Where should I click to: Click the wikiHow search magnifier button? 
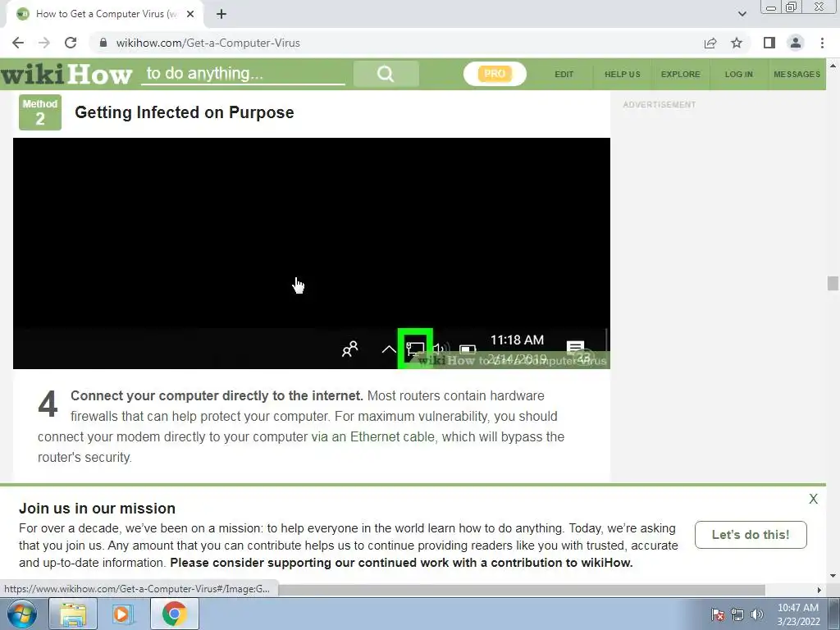(x=386, y=73)
